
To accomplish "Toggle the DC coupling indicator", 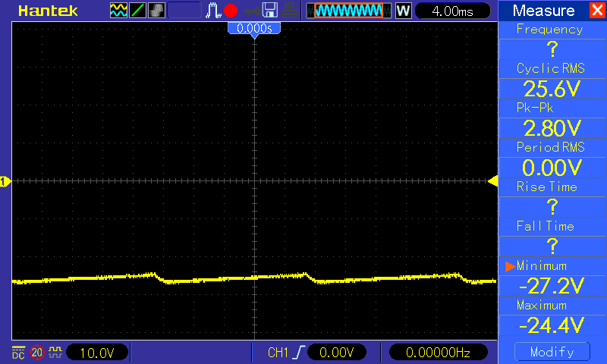I will [x=18, y=353].
